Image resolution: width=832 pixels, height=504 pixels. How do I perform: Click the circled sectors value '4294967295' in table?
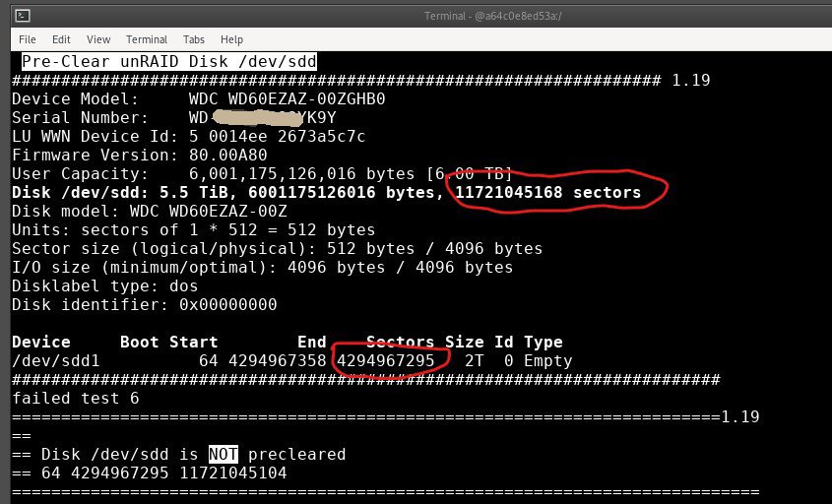[x=386, y=360]
